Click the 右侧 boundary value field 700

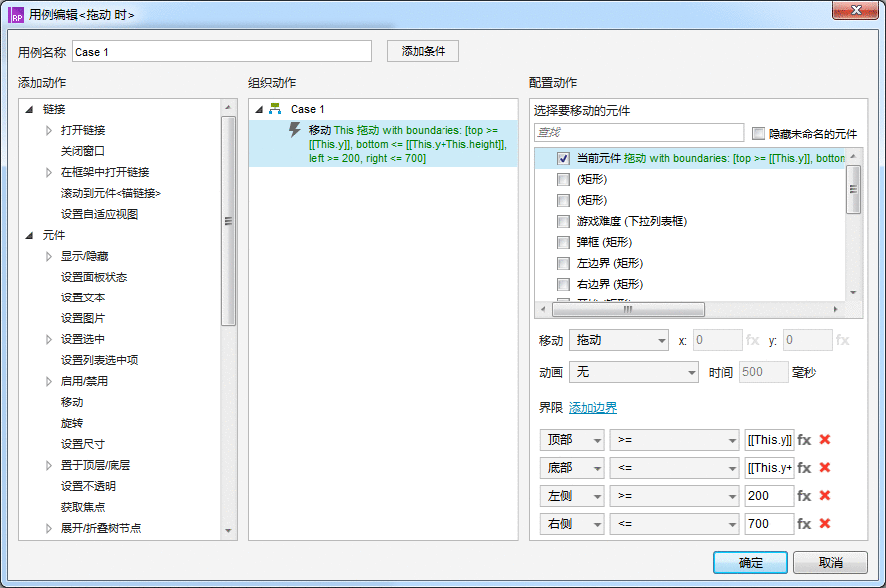click(x=769, y=524)
